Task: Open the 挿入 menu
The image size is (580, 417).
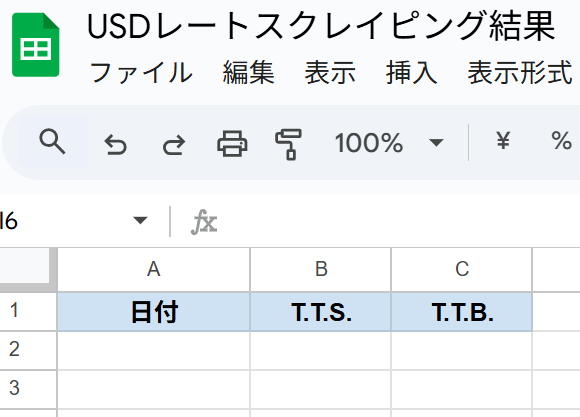Action: point(411,73)
